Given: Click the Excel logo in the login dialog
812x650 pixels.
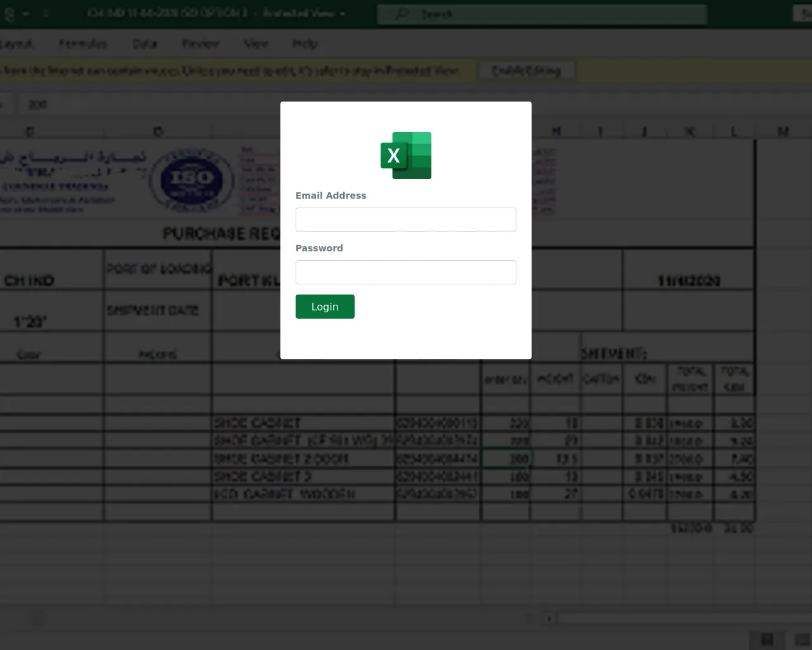Looking at the screenshot, I should [x=406, y=156].
